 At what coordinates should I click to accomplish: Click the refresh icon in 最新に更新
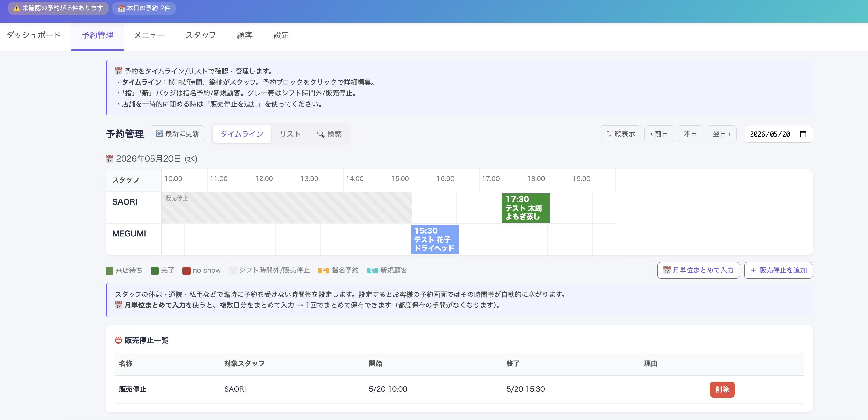coord(159,134)
